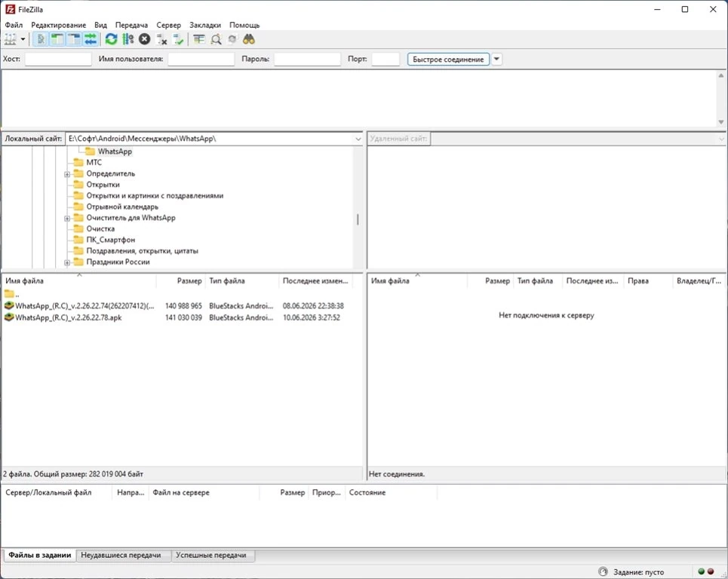Click the red activity LED indicator

point(711,571)
